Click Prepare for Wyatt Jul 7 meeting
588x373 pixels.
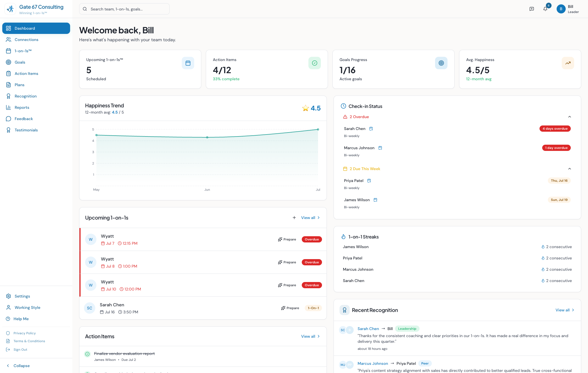[x=287, y=239]
